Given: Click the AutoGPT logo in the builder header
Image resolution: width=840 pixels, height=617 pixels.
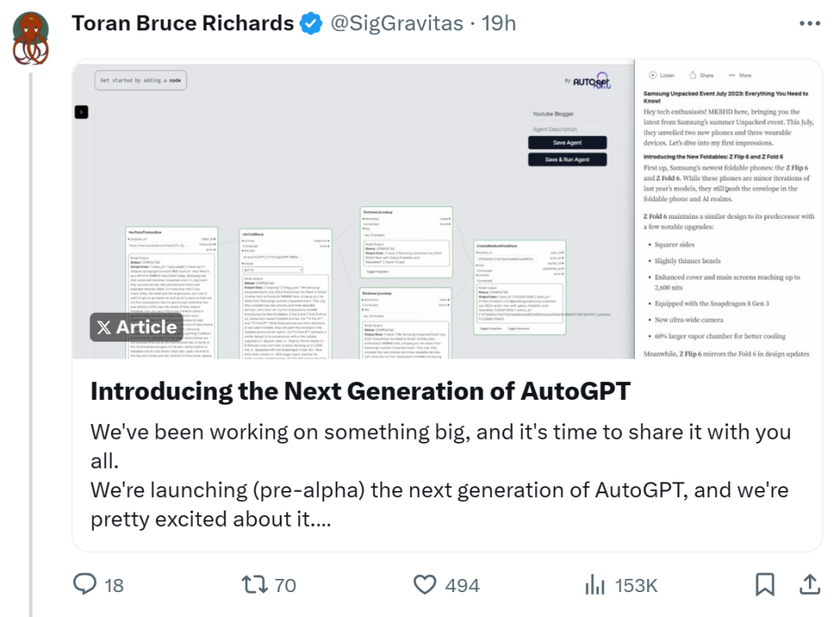Looking at the screenshot, I should pos(590,80).
